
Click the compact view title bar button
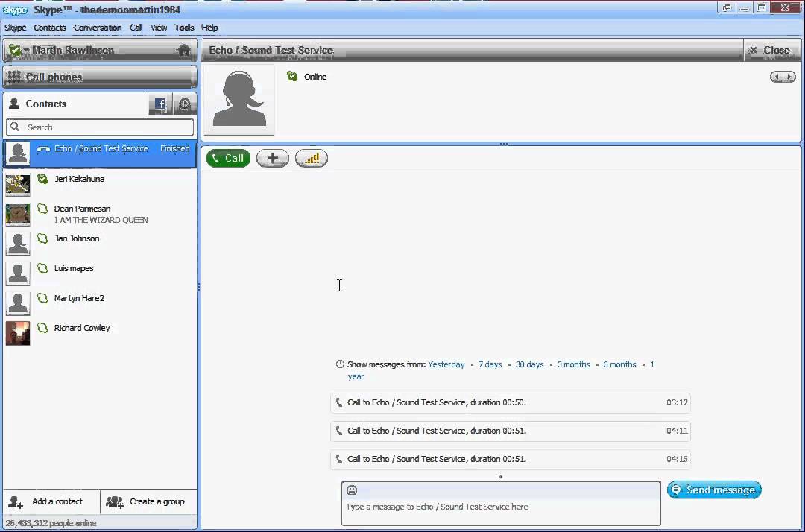pos(727,7)
